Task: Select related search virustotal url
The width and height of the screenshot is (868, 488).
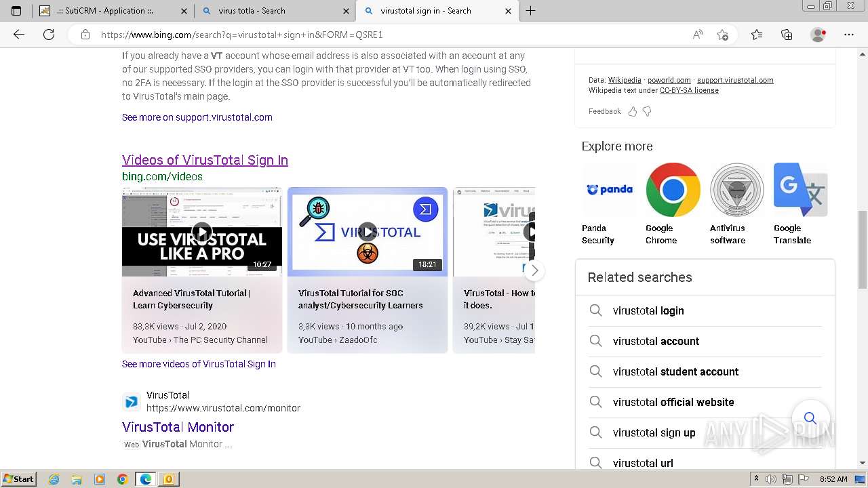Action: click(705, 463)
